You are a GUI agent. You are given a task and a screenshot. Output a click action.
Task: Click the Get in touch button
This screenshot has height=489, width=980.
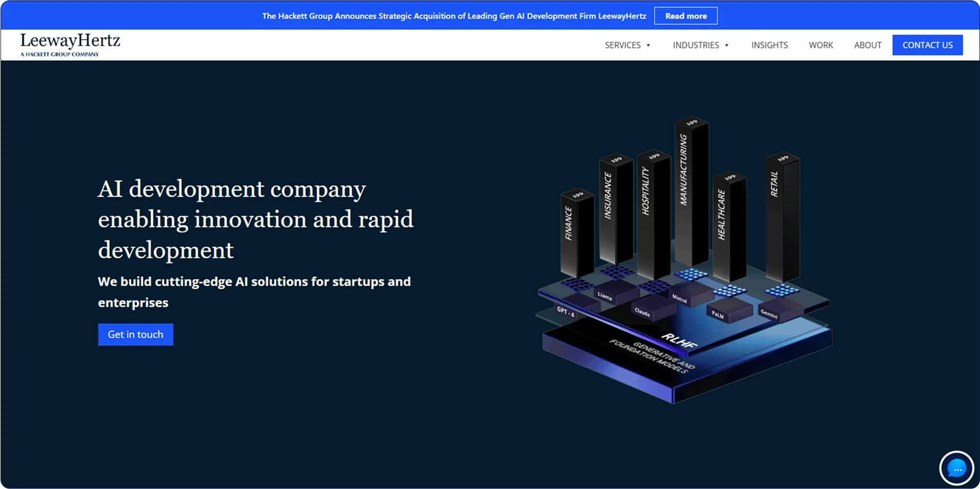[x=135, y=335]
